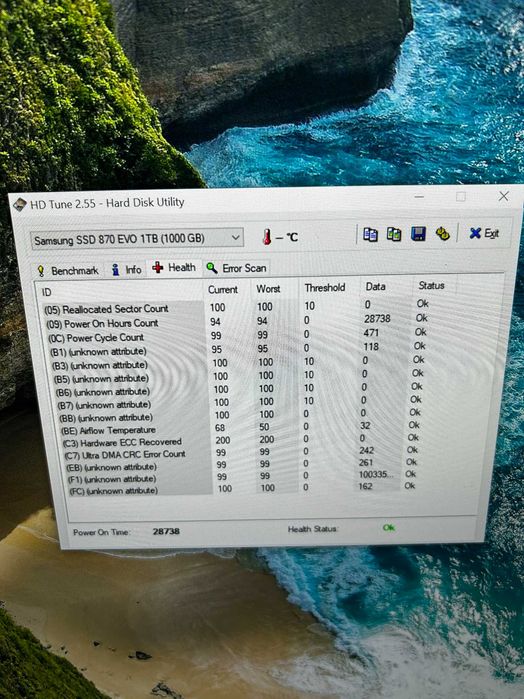Image resolution: width=524 pixels, height=699 pixels.
Task: Close the HD Tune window
Action: pos(503,196)
